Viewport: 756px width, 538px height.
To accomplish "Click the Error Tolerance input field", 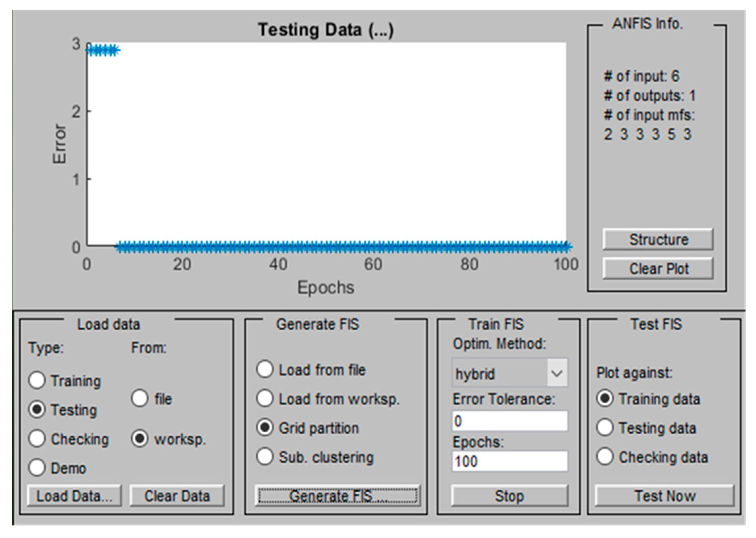I will pyautogui.click(x=510, y=421).
